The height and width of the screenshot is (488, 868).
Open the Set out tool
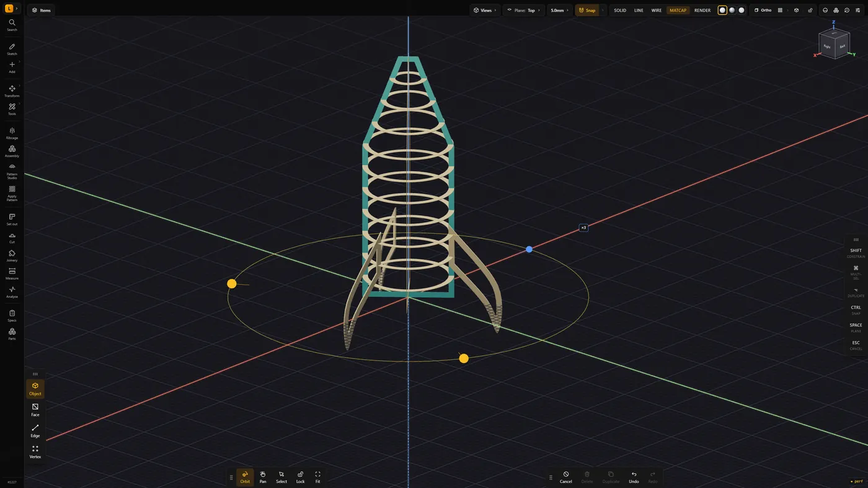click(x=12, y=219)
